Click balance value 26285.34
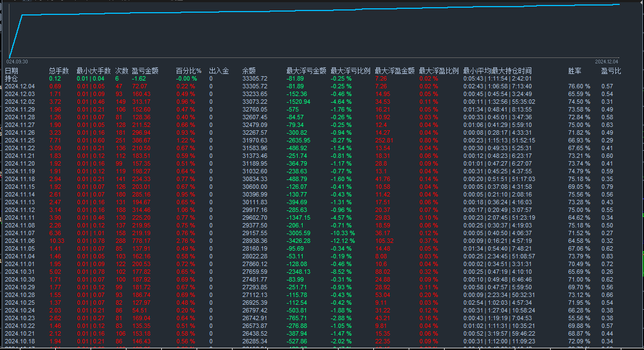Screen dimensions: 644x350 pos(255,341)
